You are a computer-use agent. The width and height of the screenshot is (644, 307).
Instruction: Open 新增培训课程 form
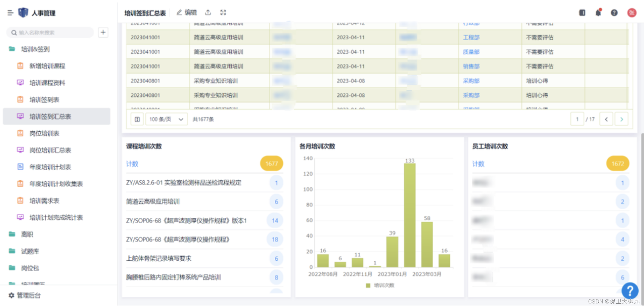47,66
